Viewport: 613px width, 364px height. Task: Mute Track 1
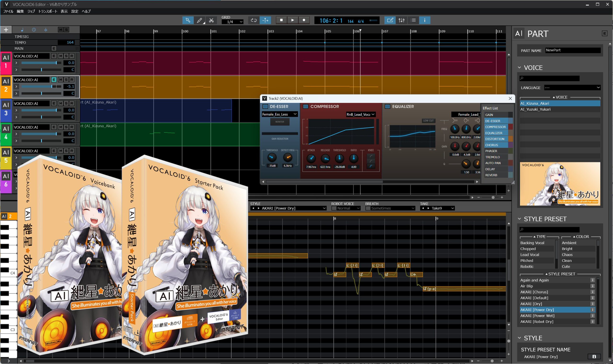(60, 56)
